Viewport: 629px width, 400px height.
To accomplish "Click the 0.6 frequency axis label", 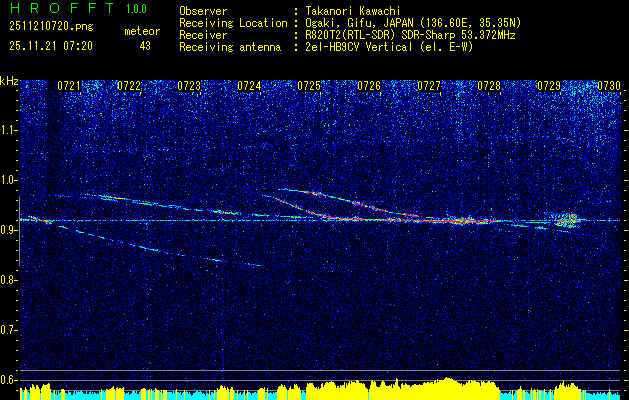I will [x=9, y=379].
